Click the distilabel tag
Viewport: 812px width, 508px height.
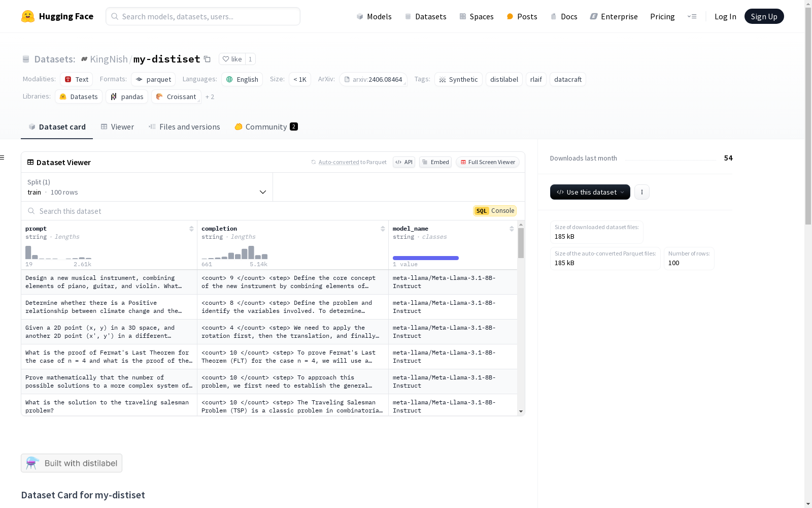504,79
